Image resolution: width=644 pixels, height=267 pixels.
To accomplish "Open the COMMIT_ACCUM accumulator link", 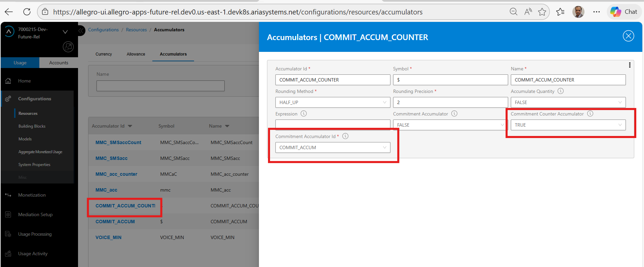I will [x=115, y=222].
